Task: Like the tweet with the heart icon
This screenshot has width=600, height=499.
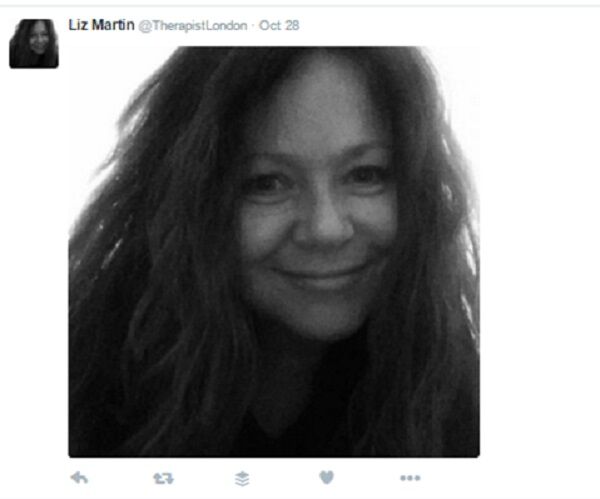Action: click(326, 477)
